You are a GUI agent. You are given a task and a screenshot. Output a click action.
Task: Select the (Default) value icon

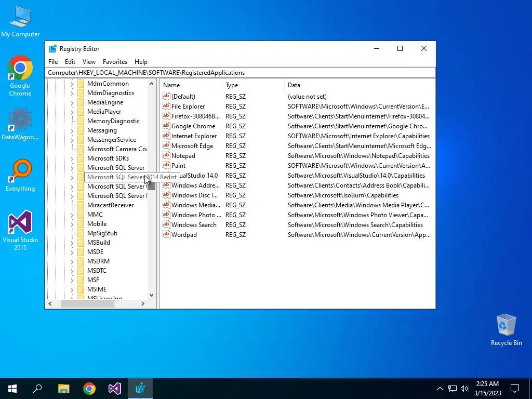point(166,96)
